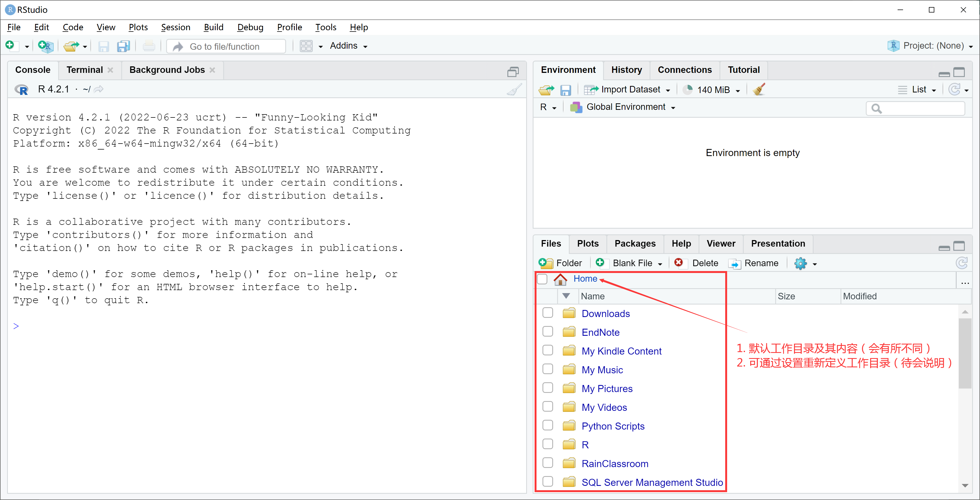Clear console with broom icon

point(514,89)
